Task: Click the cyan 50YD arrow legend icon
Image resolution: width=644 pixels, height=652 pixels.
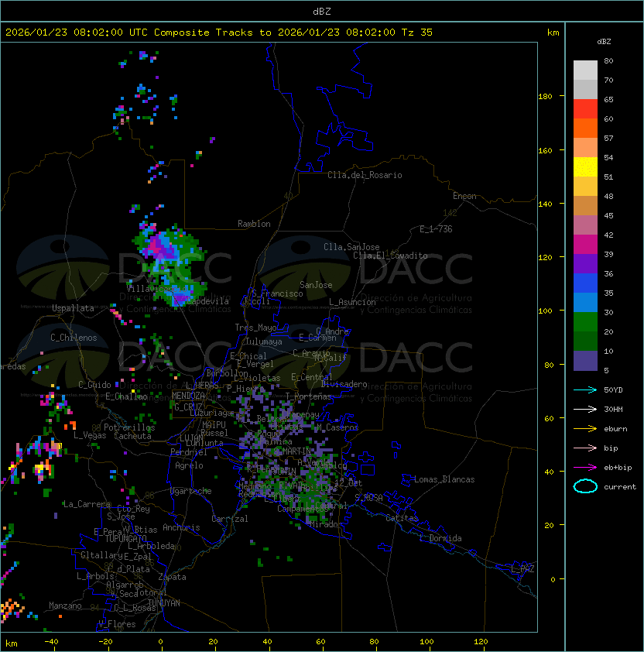Action: (x=585, y=390)
